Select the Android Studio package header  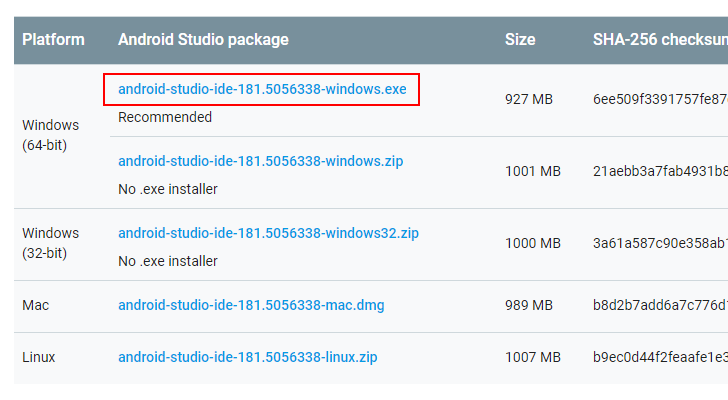pyautogui.click(x=203, y=40)
